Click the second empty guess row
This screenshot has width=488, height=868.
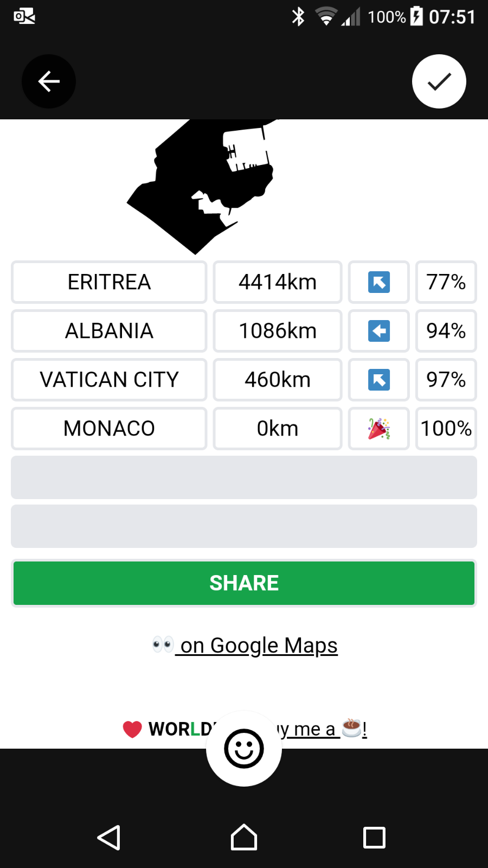[244, 526]
